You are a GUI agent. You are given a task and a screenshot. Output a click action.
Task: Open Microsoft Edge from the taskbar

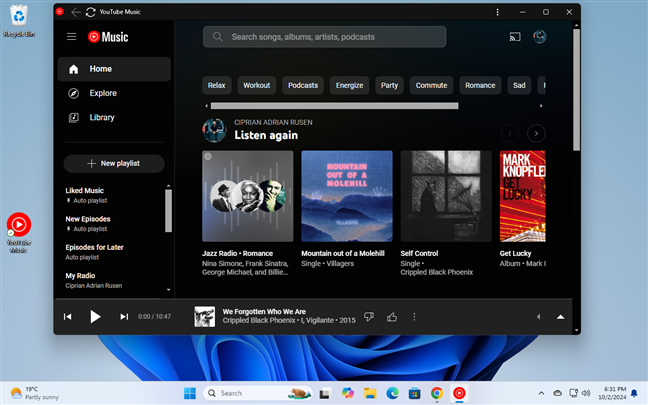[x=392, y=393]
